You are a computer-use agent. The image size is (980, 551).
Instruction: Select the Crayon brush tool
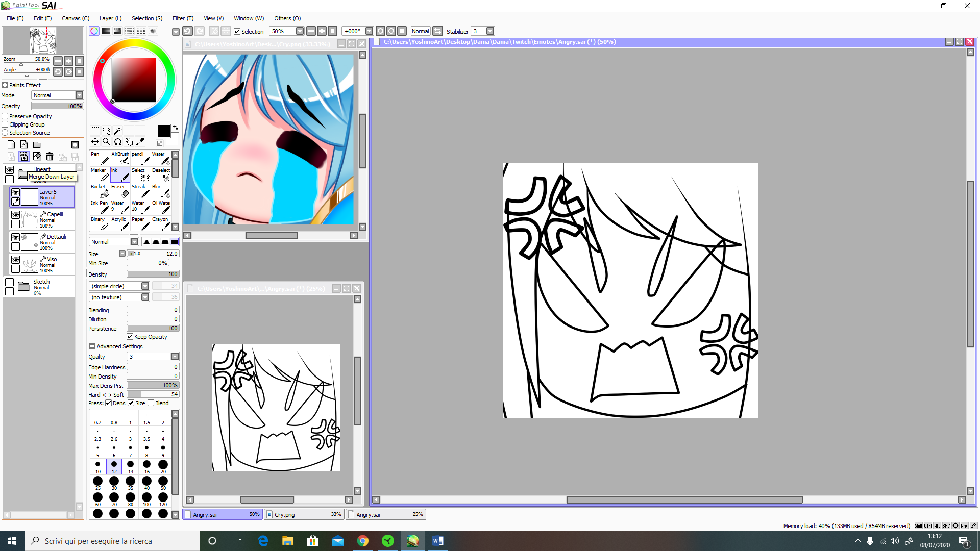[x=161, y=223]
